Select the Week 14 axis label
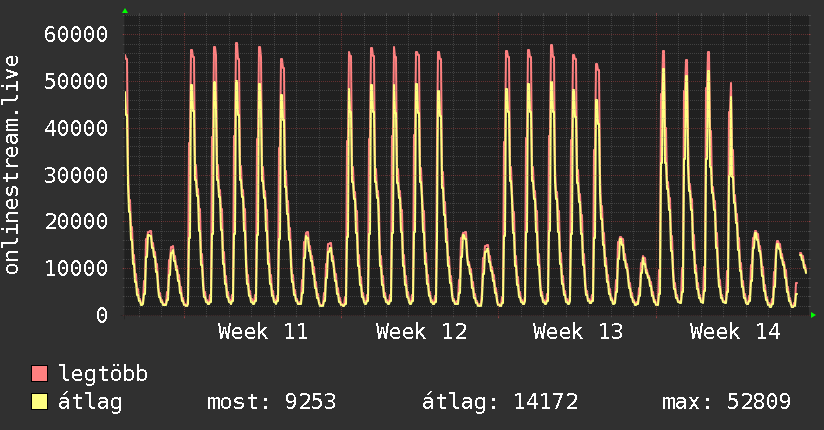 (735, 332)
